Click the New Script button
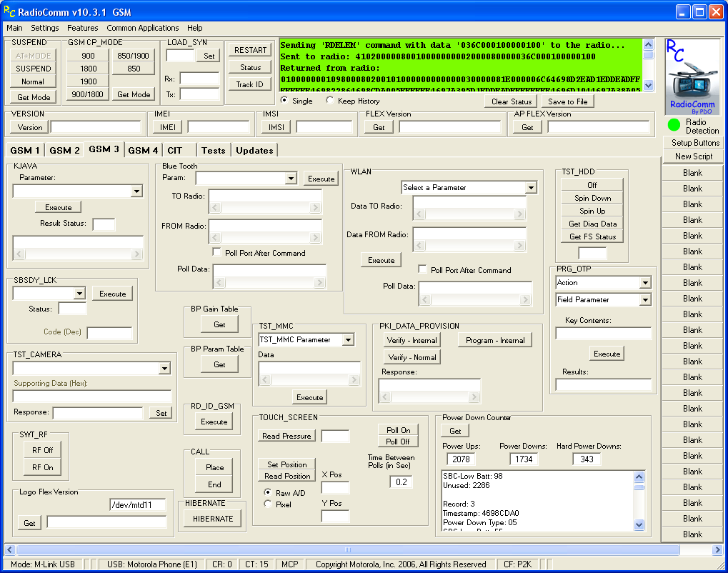This screenshot has width=728, height=573. [694, 156]
